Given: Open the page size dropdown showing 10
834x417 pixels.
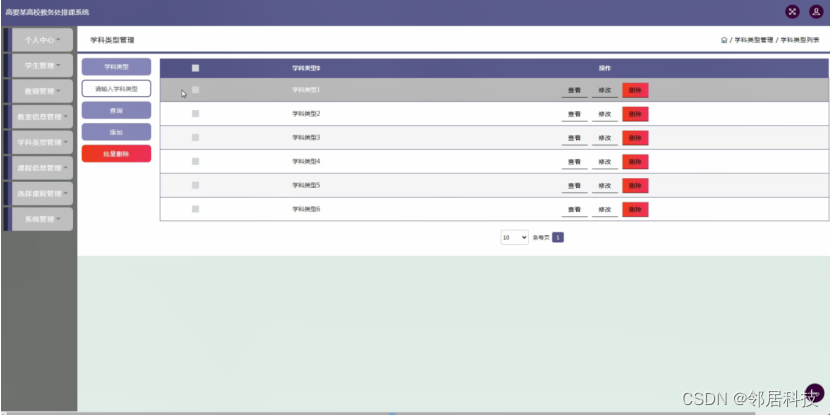Looking at the screenshot, I should click(514, 238).
